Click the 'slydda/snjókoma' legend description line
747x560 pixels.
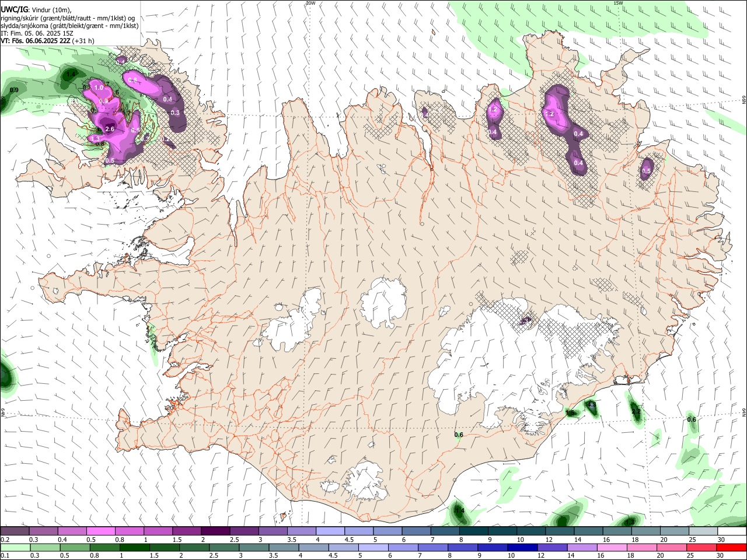[x=69, y=26]
